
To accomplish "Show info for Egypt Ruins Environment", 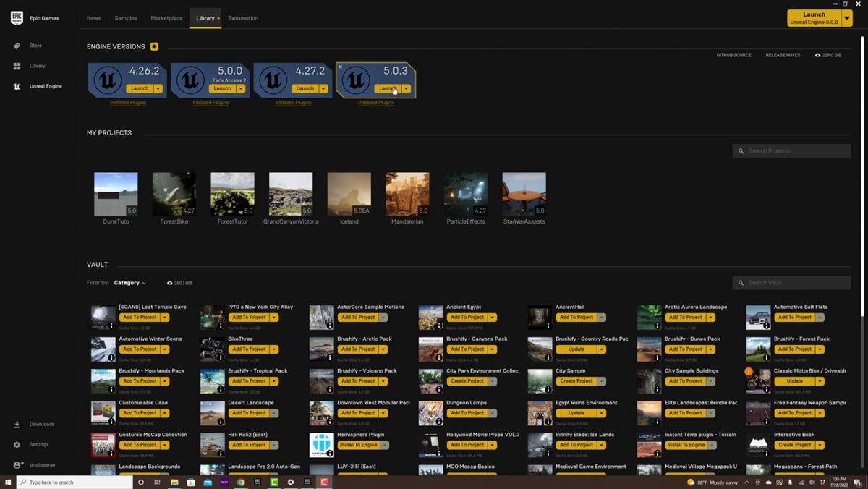I will (548, 422).
